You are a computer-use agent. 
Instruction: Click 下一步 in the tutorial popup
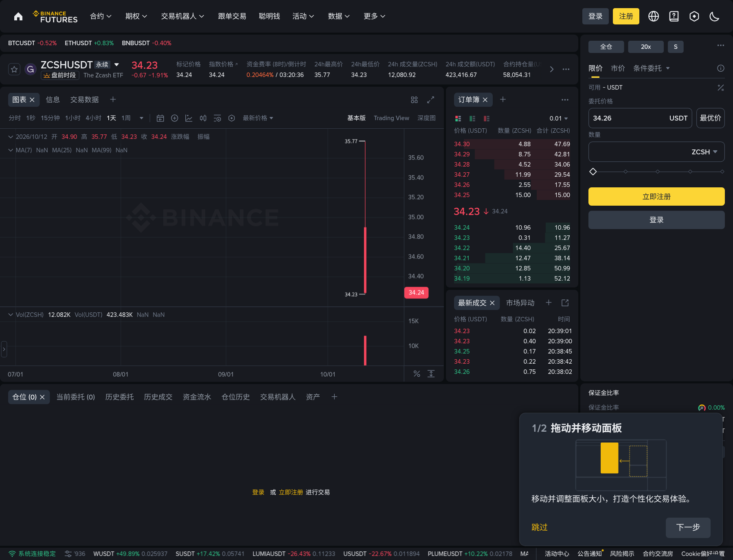pos(688,527)
